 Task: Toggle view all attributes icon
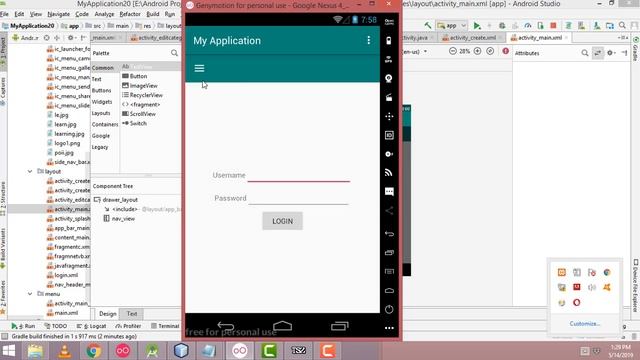pos(598,53)
